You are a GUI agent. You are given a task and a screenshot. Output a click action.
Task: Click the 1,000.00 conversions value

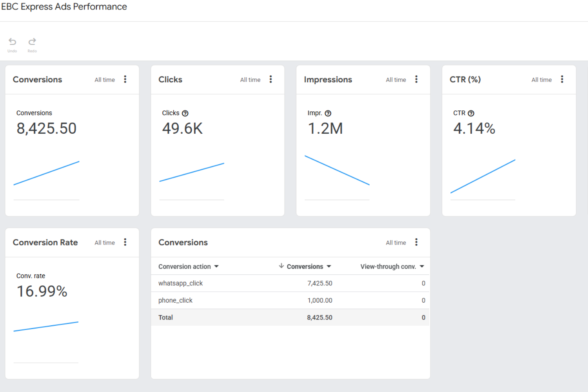point(319,300)
